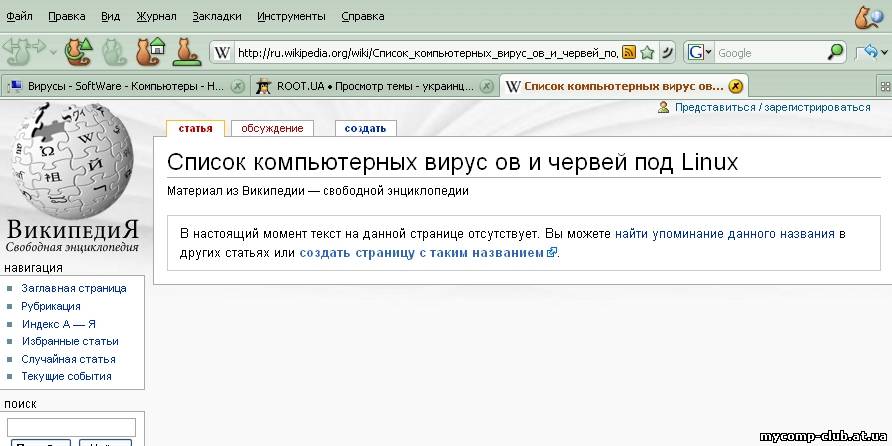
Task: Open the back/forward history dropdown arrow
Action: point(53,53)
